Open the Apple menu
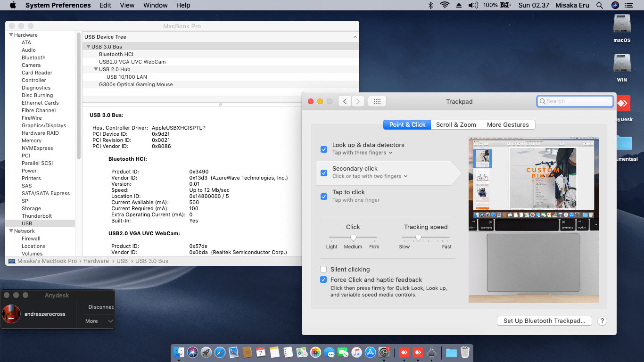Screen dimensions: 644x362 13,5
